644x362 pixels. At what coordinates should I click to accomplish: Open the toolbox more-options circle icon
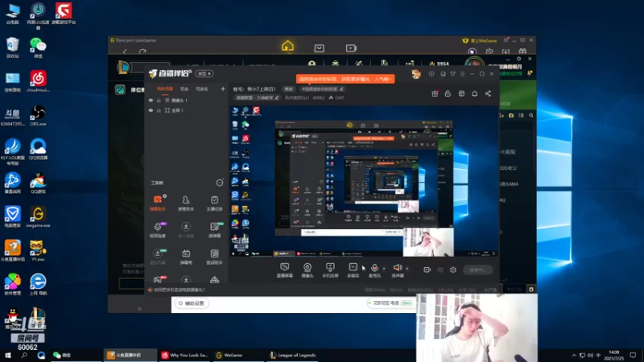pos(220,183)
